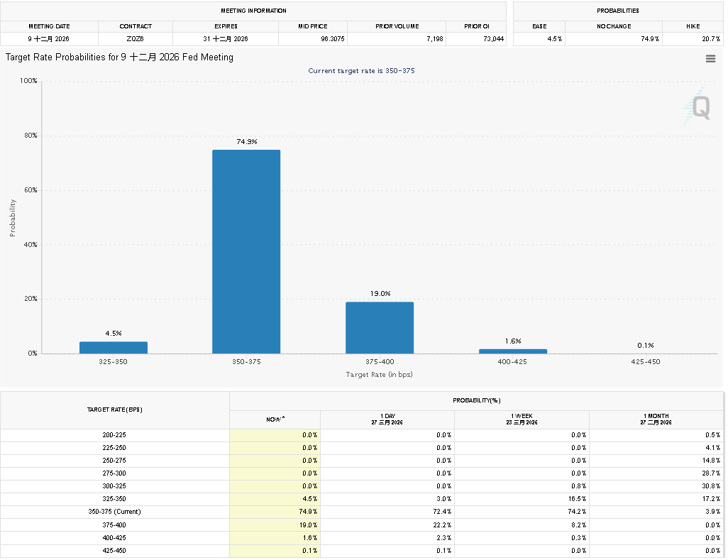The height and width of the screenshot is (560, 728).
Task: Click the 1 DAY column header
Action: pyautogui.click(x=387, y=419)
